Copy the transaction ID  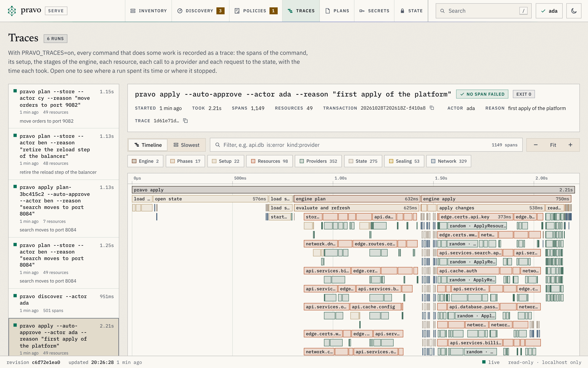tap(432, 108)
